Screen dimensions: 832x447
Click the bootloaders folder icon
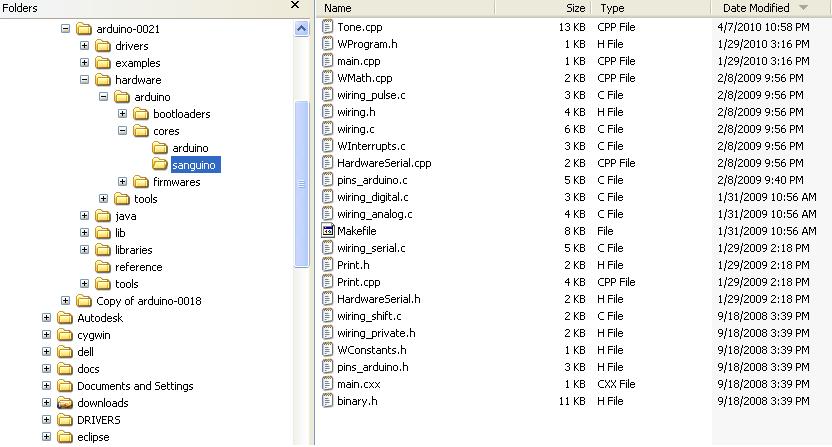tap(141, 113)
